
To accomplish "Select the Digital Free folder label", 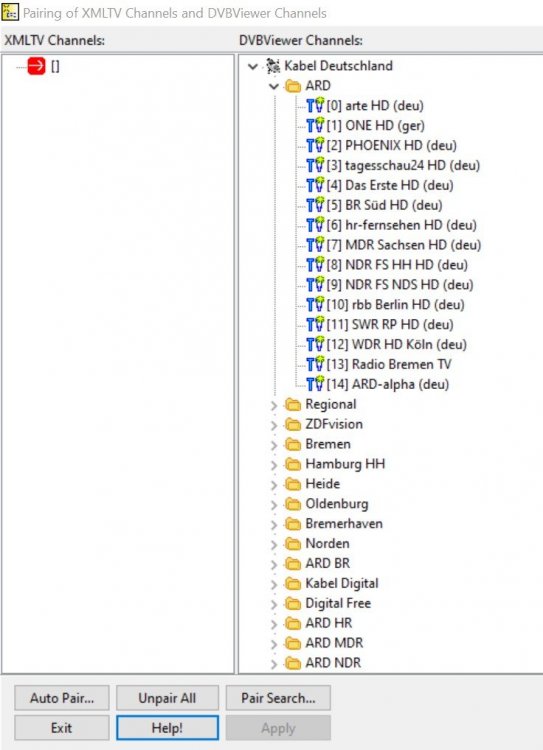I will [338, 603].
